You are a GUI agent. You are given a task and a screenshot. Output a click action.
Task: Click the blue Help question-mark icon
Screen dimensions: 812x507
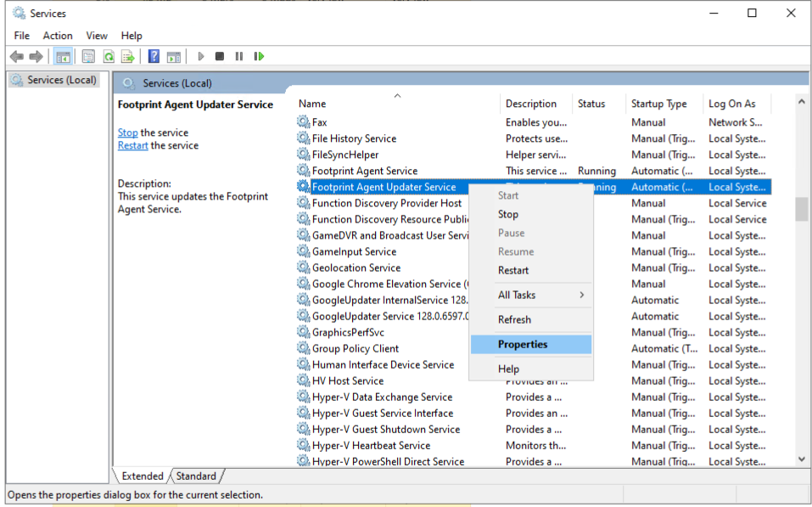(154, 56)
